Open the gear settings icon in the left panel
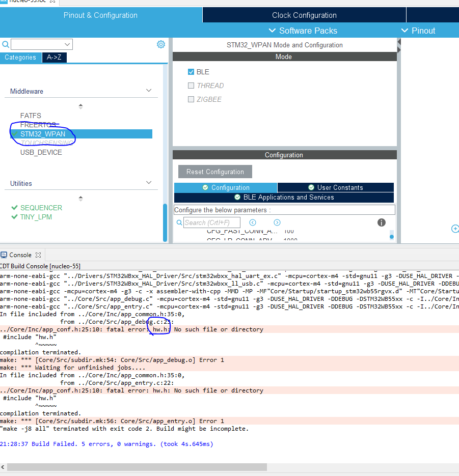The height and width of the screenshot is (476, 459). point(160,44)
